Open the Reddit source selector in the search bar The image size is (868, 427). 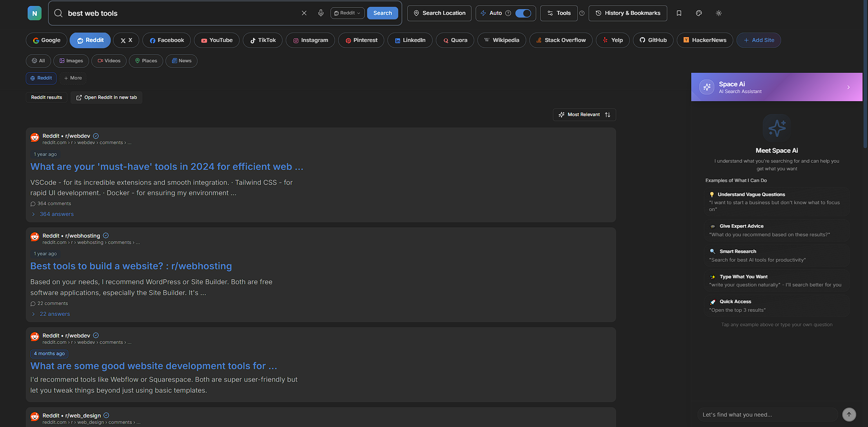click(347, 13)
